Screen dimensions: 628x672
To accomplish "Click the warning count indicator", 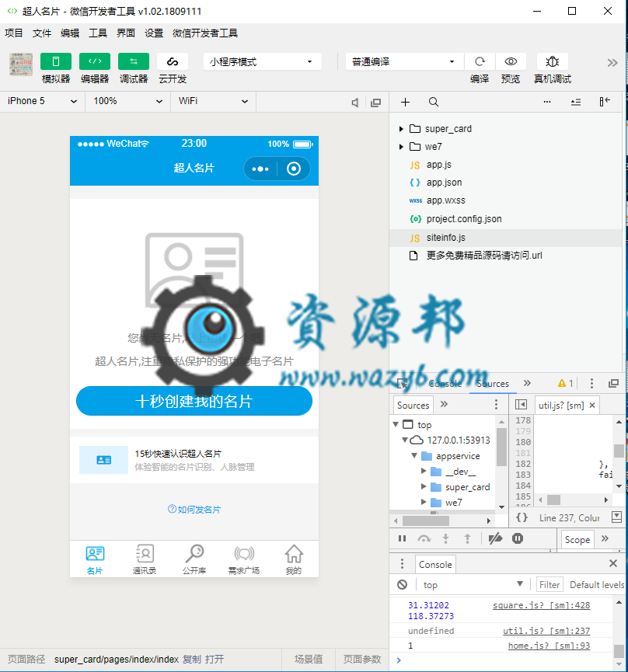I will (x=565, y=383).
